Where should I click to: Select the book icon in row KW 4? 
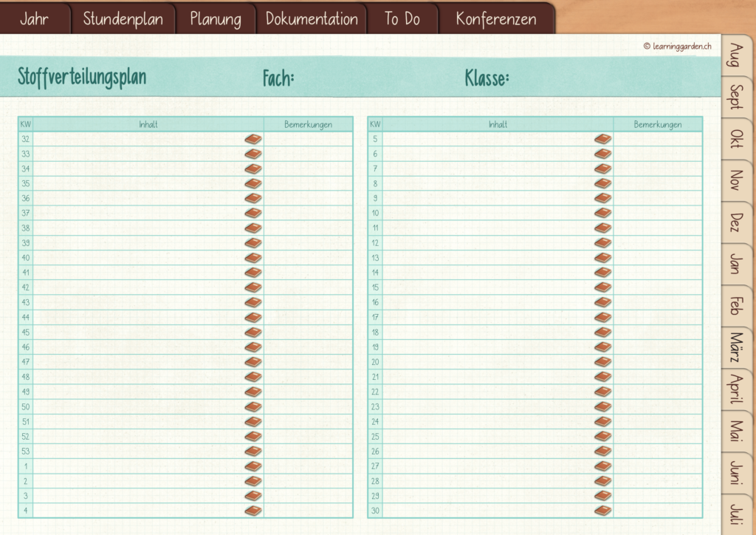point(253,511)
